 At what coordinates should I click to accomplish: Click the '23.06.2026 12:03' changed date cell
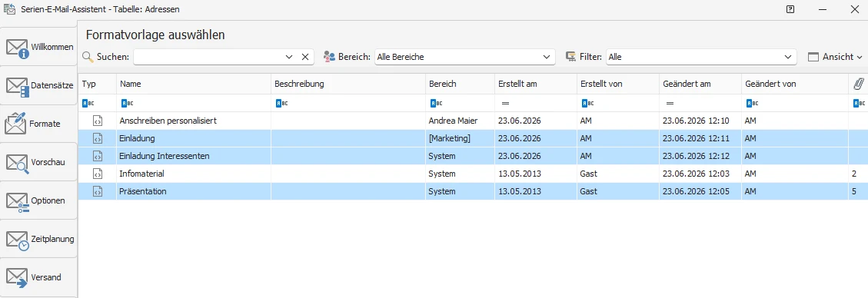700,174
